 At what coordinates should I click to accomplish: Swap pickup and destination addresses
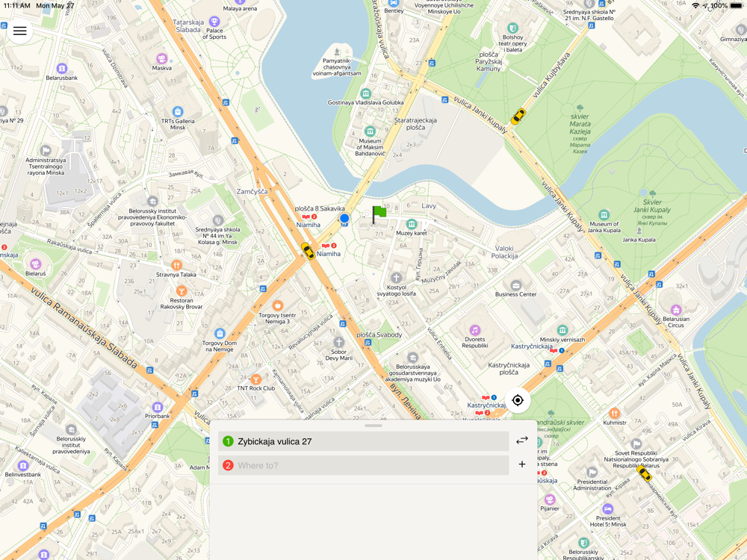click(522, 441)
